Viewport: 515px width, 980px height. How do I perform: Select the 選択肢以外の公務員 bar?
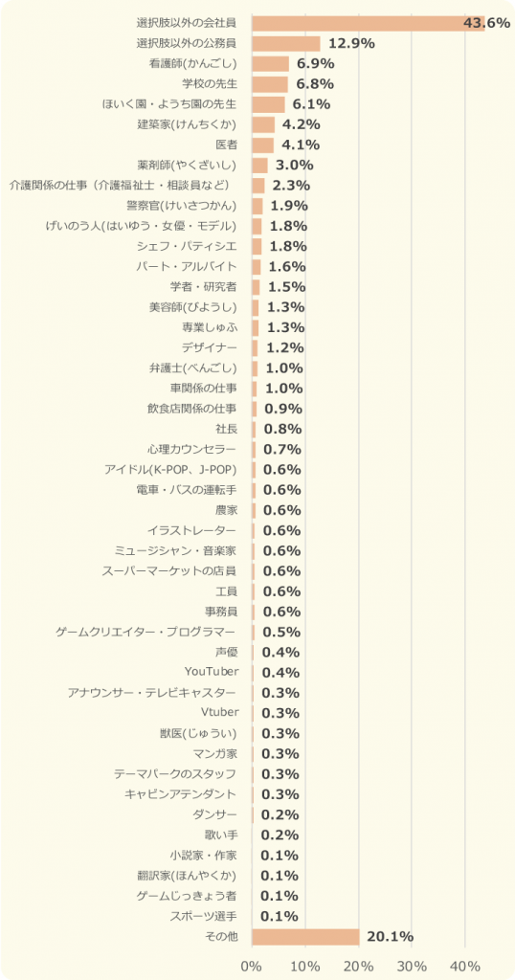[286, 44]
